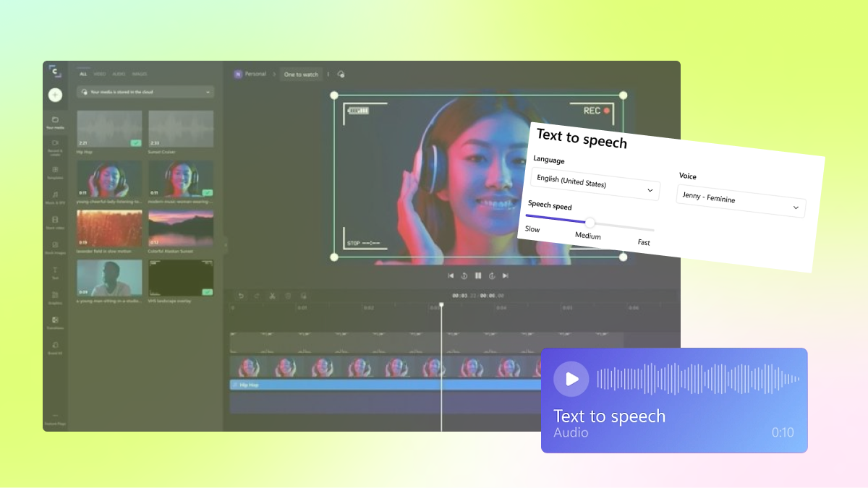Click the round plus add-media button
The height and width of the screenshot is (488, 868).
click(x=55, y=95)
